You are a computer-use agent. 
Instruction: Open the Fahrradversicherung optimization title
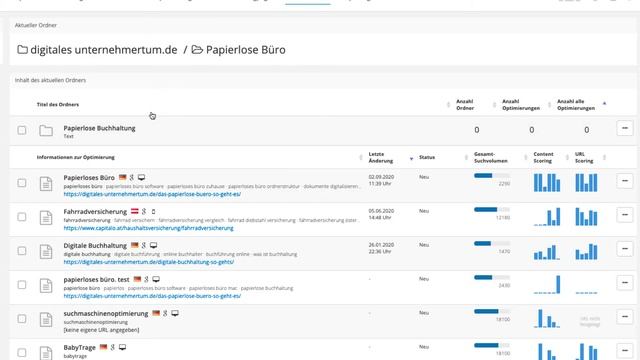tap(95, 211)
